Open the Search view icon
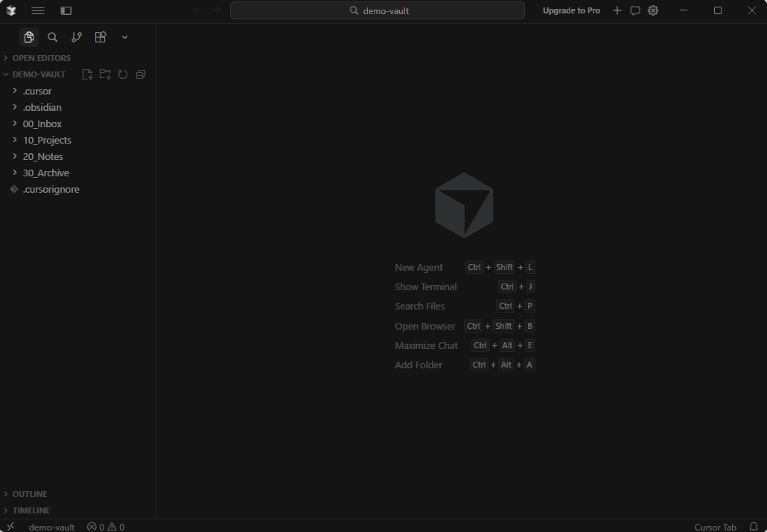The width and height of the screenshot is (767, 532). click(52, 37)
